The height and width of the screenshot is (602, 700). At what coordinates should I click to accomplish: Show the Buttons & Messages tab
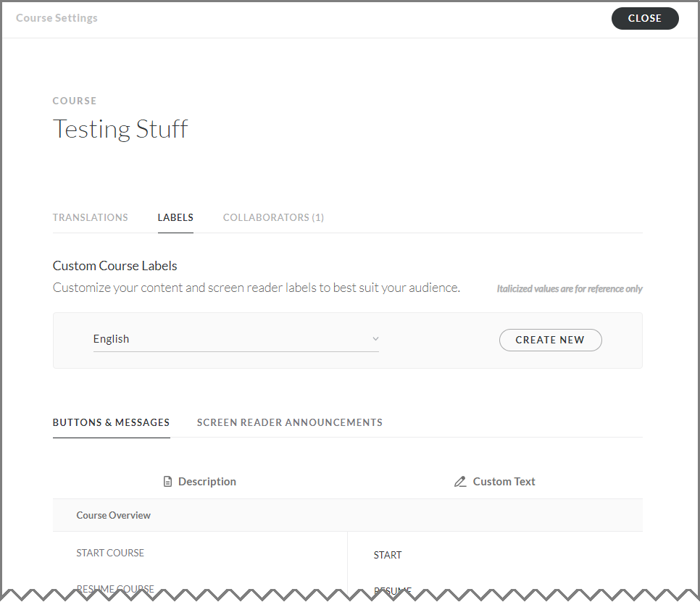point(111,422)
